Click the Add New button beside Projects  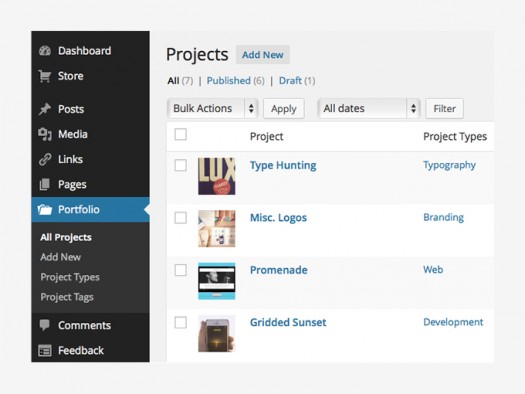click(263, 55)
